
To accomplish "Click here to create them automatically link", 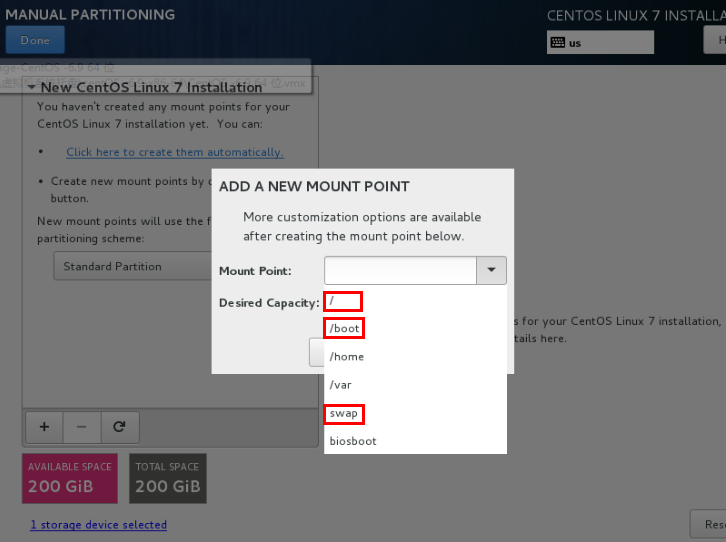I will click(x=175, y=152).
